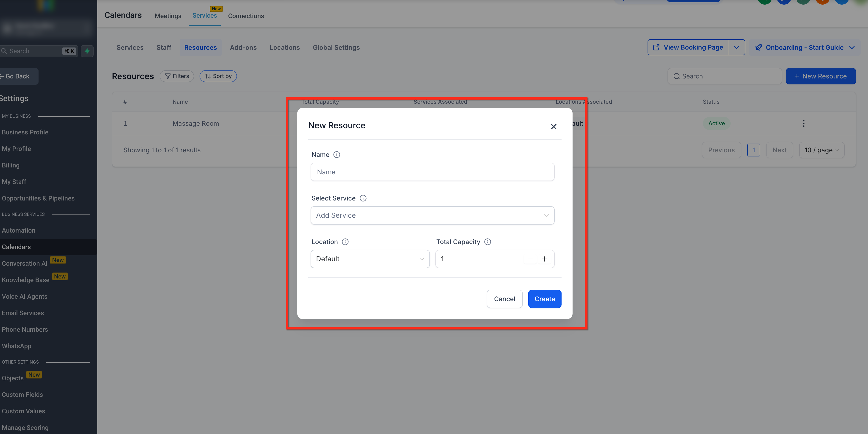Click the info icon next to Name label

pos(336,155)
